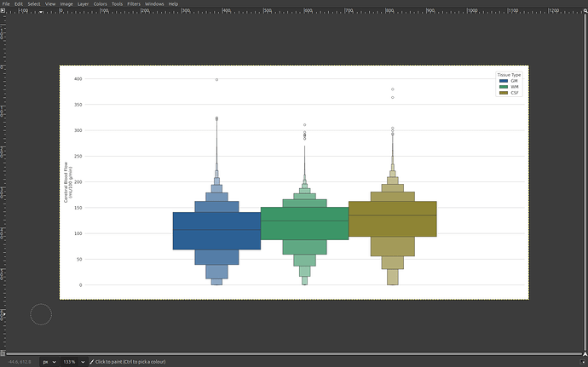
Task: Click the 250 y-axis tick label
Action: [78, 157]
